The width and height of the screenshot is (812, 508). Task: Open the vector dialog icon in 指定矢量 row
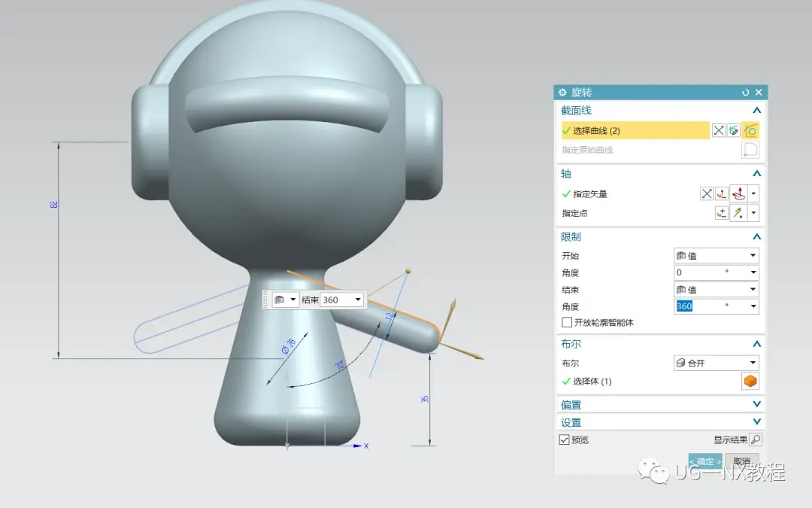point(721,194)
